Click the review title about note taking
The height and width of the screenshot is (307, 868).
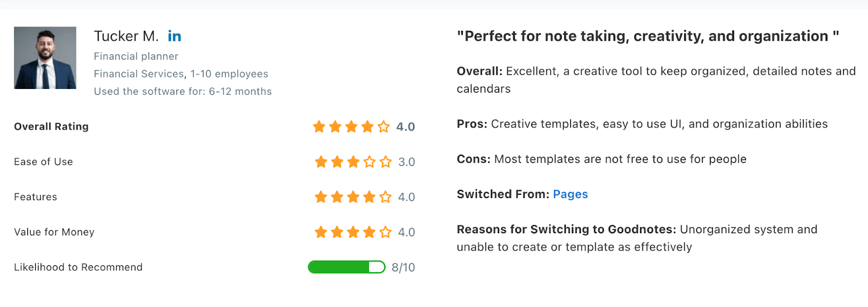tap(647, 36)
